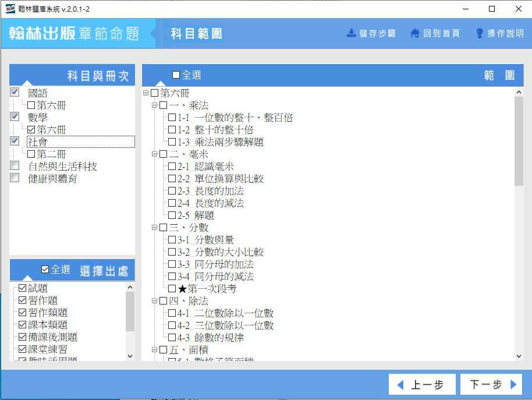Check the 第六冊 root range checkbox
The height and width of the screenshot is (400, 532).
(155, 93)
